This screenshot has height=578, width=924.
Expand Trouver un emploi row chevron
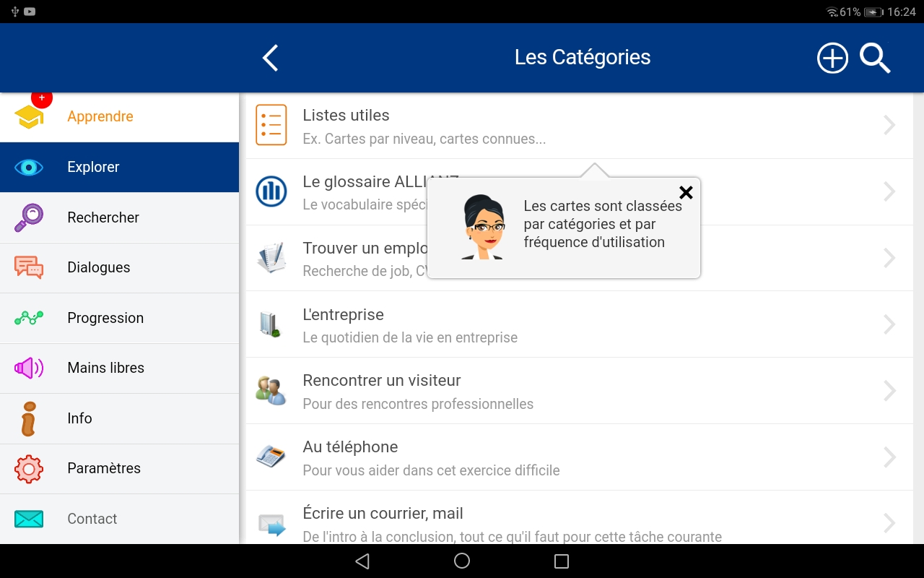click(889, 258)
